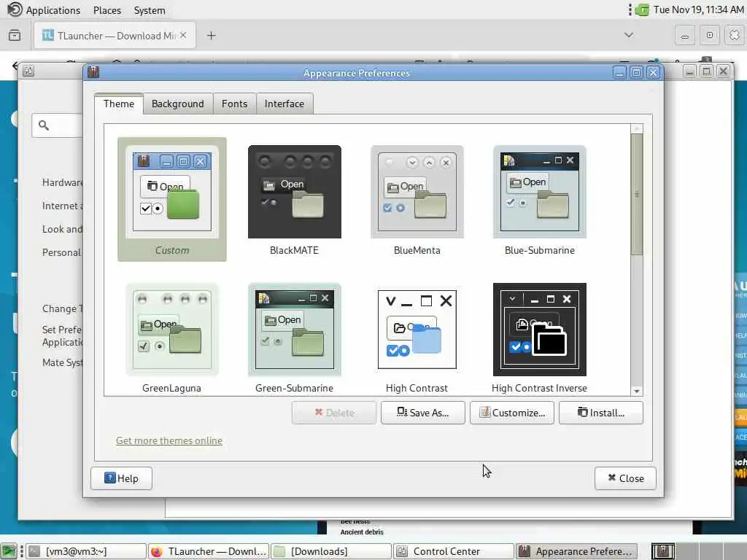The width and height of the screenshot is (747, 560).
Task: Select Personal category in the Control Center
Action: click(x=61, y=252)
